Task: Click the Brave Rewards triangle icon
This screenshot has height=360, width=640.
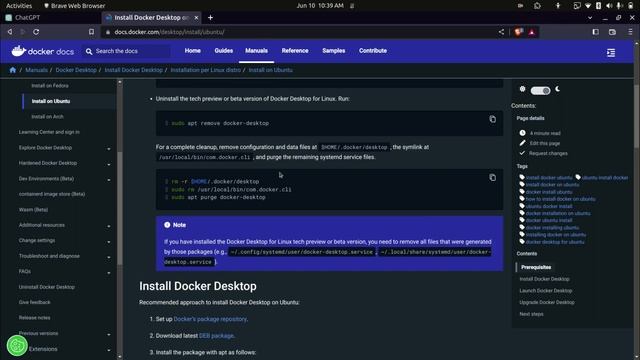Action: (532, 32)
